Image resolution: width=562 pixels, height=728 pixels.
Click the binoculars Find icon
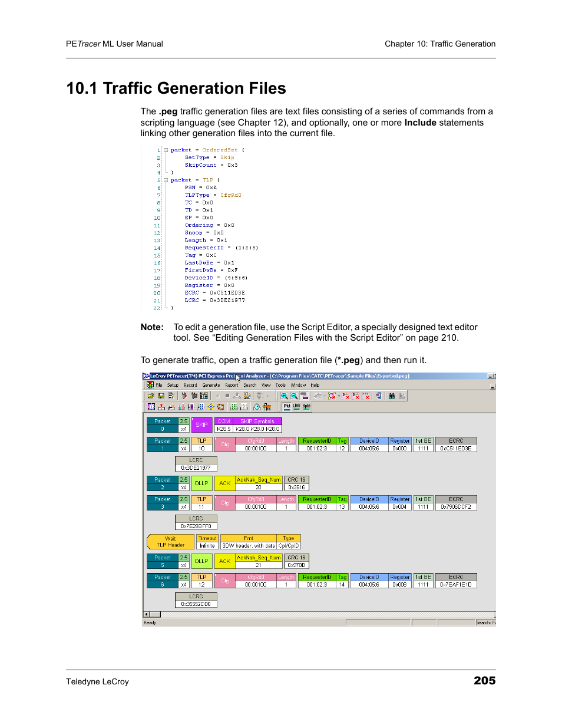(x=391, y=396)
